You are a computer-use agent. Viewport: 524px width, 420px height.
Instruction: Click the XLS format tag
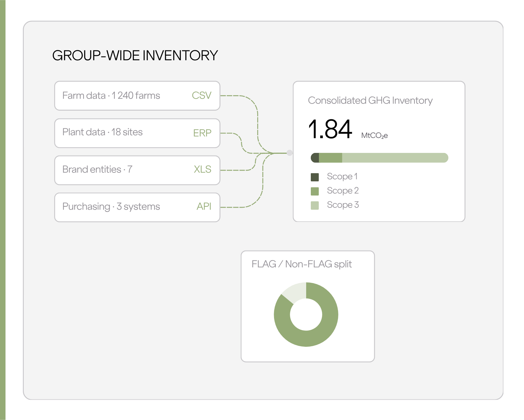click(x=202, y=169)
